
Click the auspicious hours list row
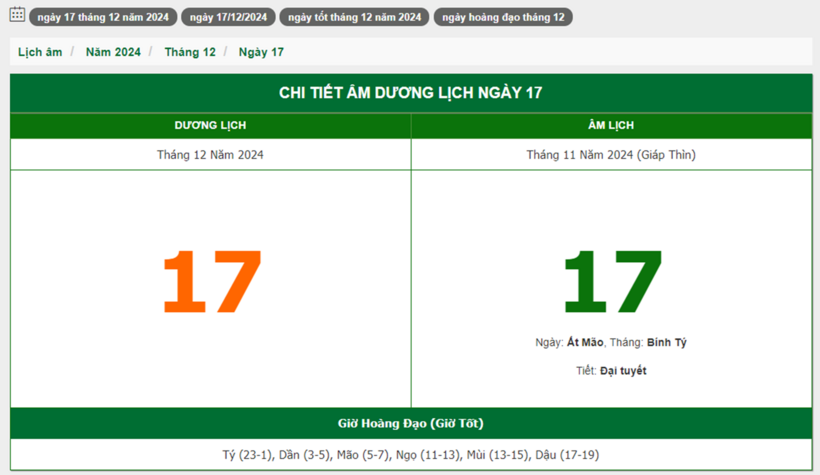pos(410,455)
